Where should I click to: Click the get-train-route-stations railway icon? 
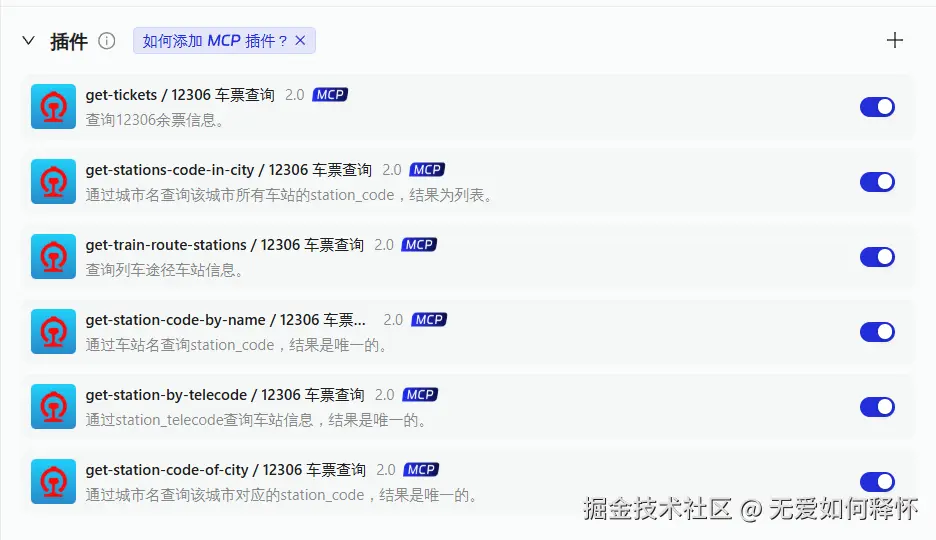(x=53, y=257)
